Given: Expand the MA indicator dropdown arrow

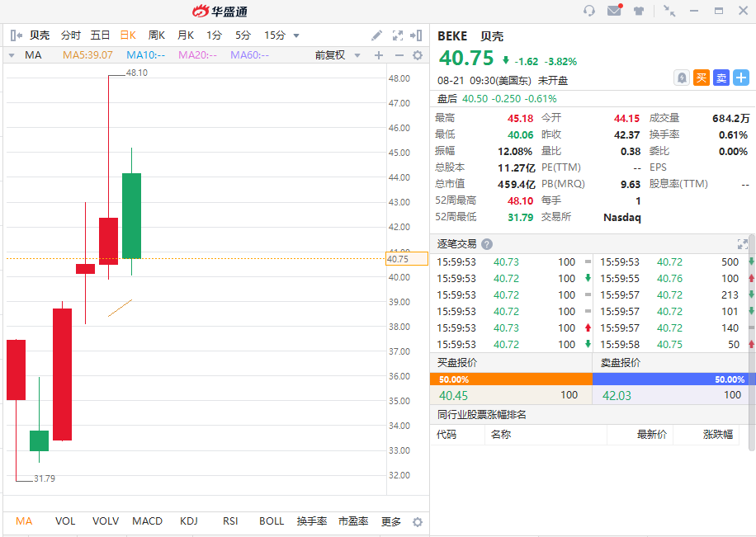Looking at the screenshot, I should tap(12, 55).
